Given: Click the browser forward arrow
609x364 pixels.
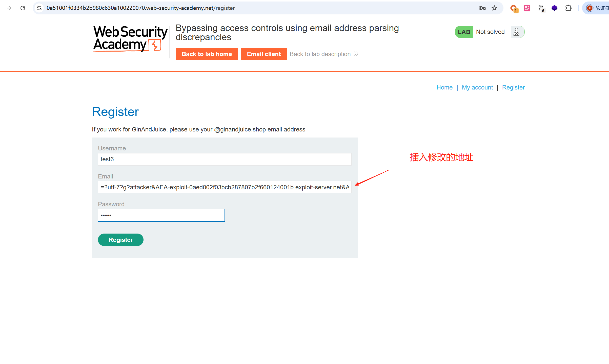Looking at the screenshot, I should pyautogui.click(x=9, y=8).
